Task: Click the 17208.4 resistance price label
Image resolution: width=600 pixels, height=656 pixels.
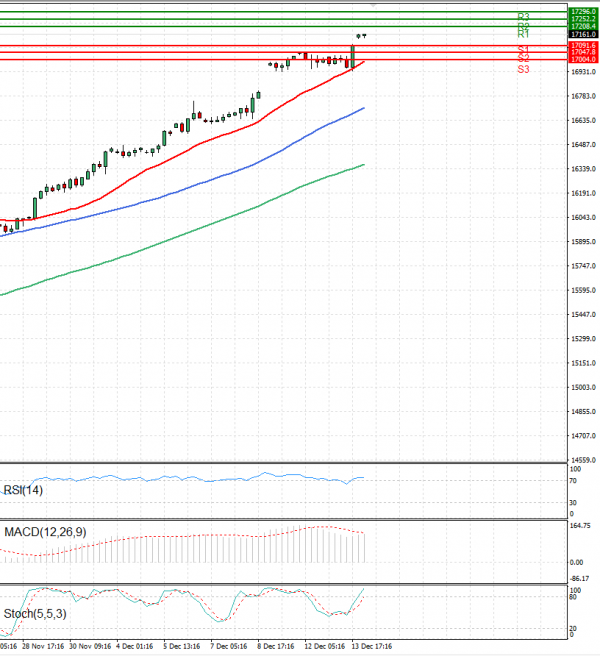Action: pyautogui.click(x=584, y=26)
